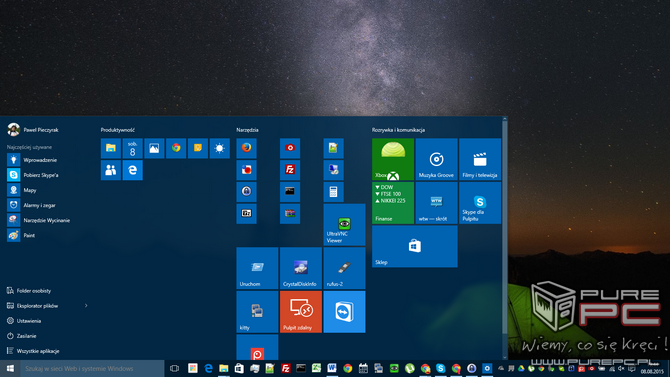Launch the rufus-2 tile
This screenshot has height=377, width=670.
click(x=344, y=268)
